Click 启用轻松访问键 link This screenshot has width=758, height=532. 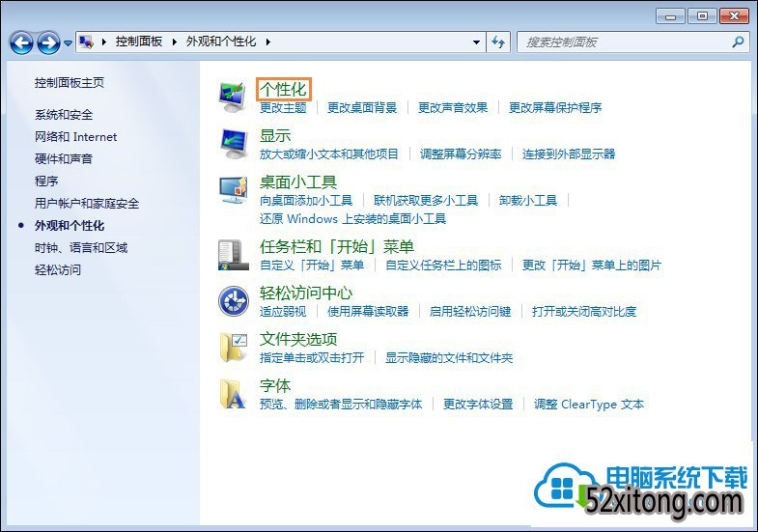pyautogui.click(x=470, y=312)
